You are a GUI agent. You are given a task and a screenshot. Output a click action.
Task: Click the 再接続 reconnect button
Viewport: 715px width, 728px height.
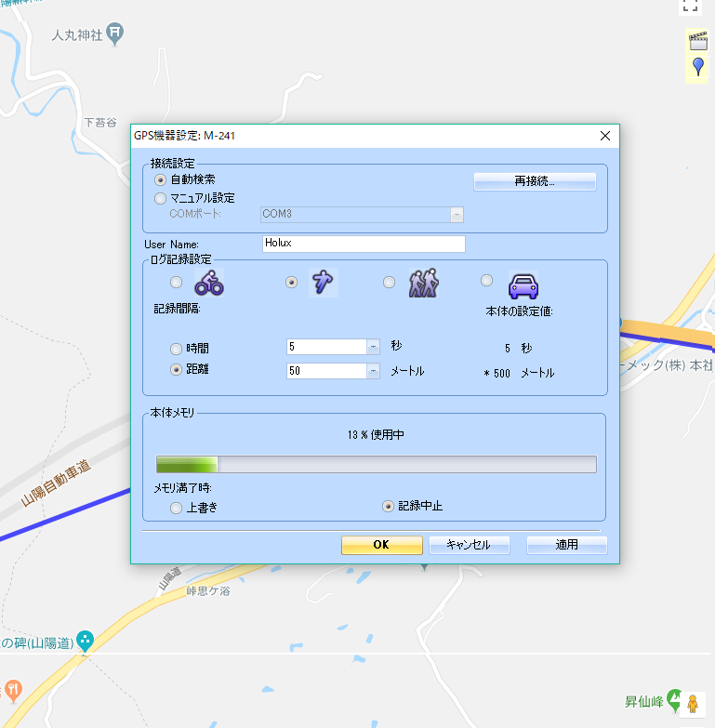pos(535,181)
